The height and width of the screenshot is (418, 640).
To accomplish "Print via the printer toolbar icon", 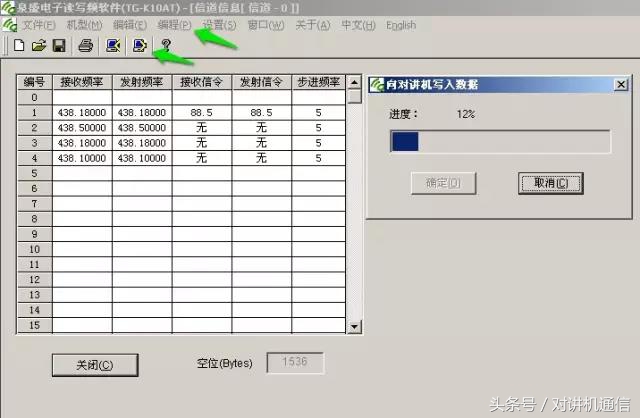I will 85,45.
